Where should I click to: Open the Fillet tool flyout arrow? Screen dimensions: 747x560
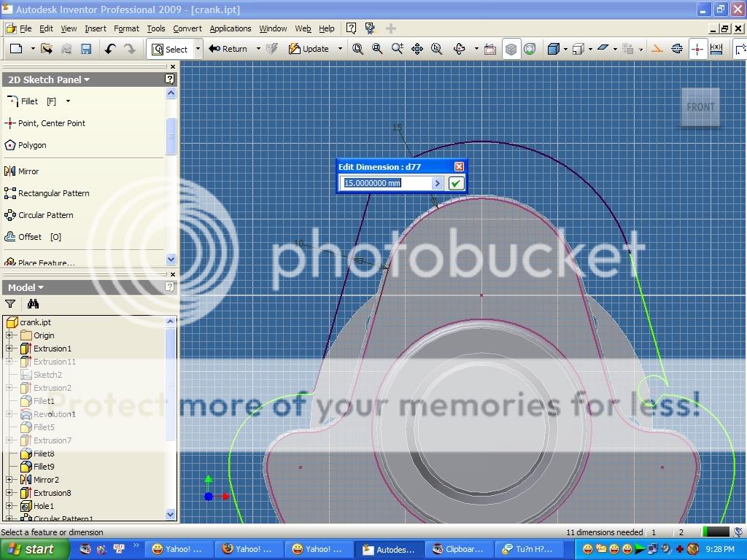pos(69,101)
